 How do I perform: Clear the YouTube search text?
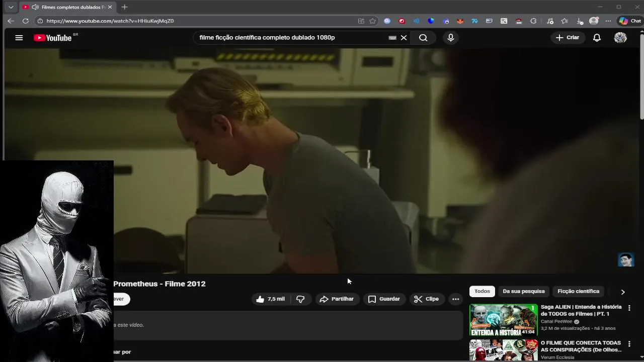coord(404,38)
